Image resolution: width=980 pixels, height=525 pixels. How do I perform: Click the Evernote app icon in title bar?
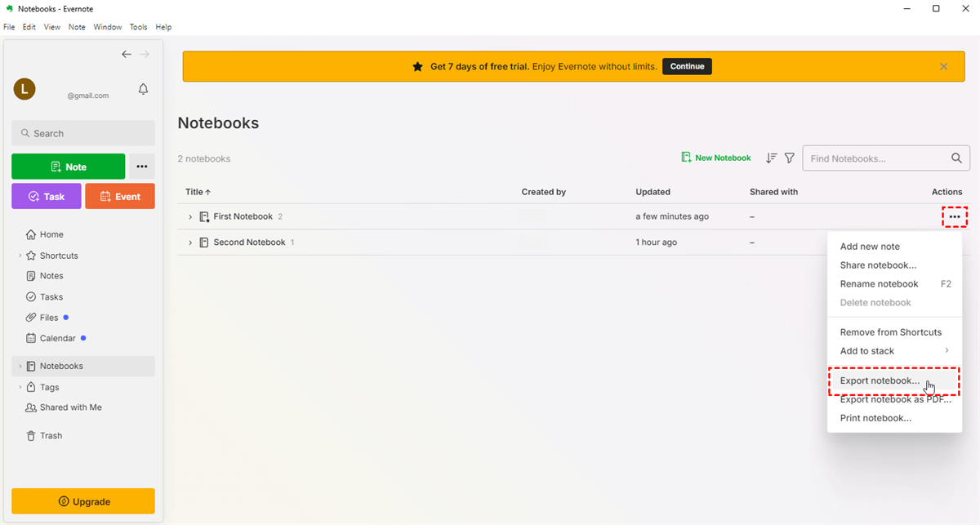(x=8, y=8)
